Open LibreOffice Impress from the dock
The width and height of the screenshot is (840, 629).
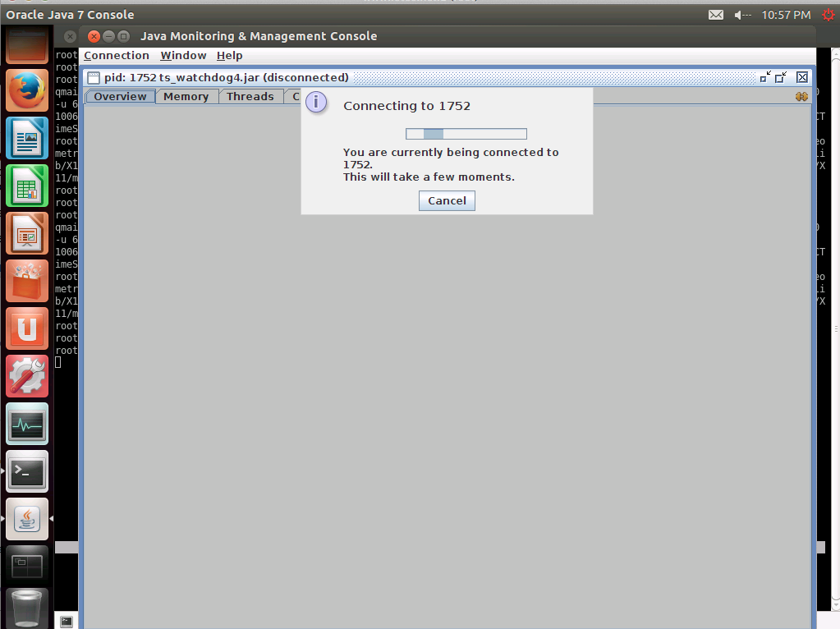pyautogui.click(x=27, y=233)
